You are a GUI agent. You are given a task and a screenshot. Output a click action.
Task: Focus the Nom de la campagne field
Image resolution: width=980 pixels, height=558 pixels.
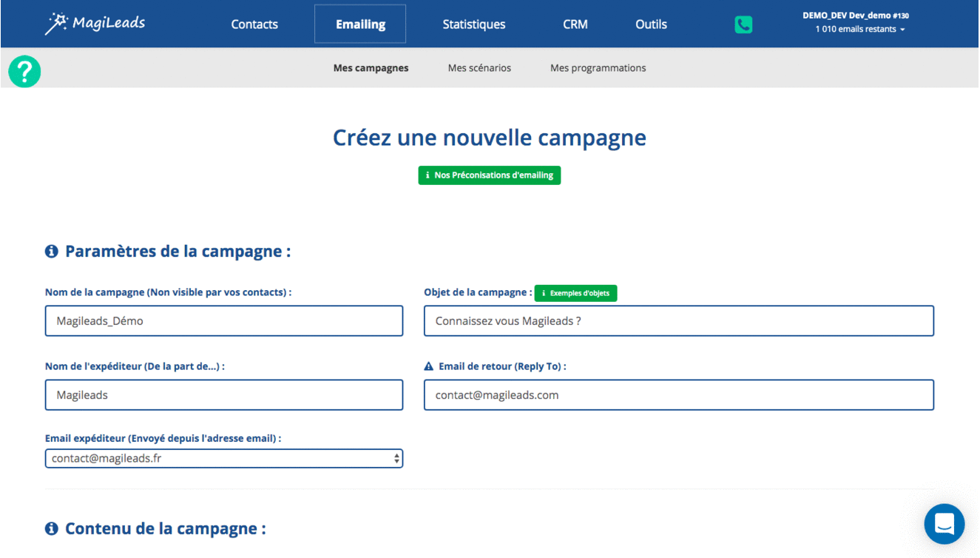point(224,321)
